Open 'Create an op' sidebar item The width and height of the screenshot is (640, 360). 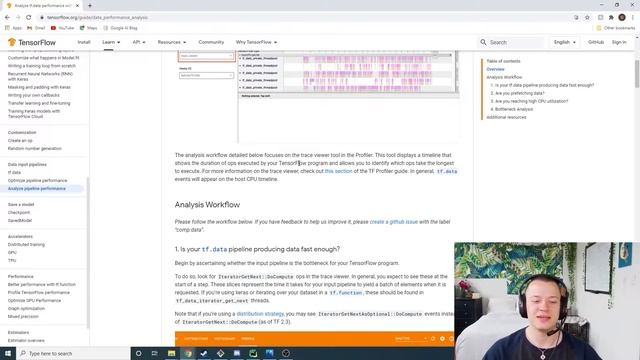click(20, 140)
